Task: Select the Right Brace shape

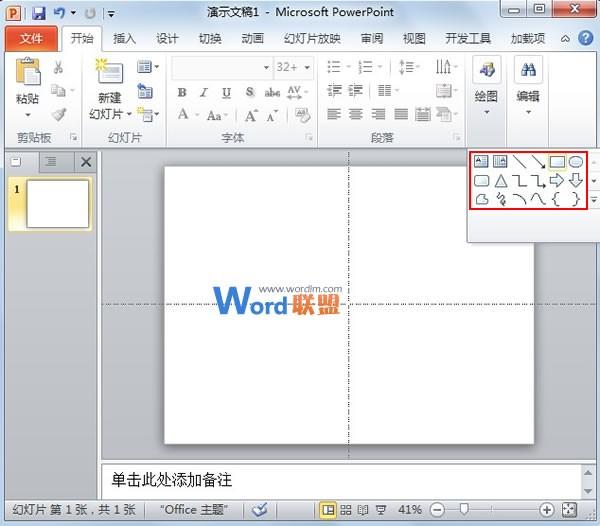Action: [x=576, y=199]
